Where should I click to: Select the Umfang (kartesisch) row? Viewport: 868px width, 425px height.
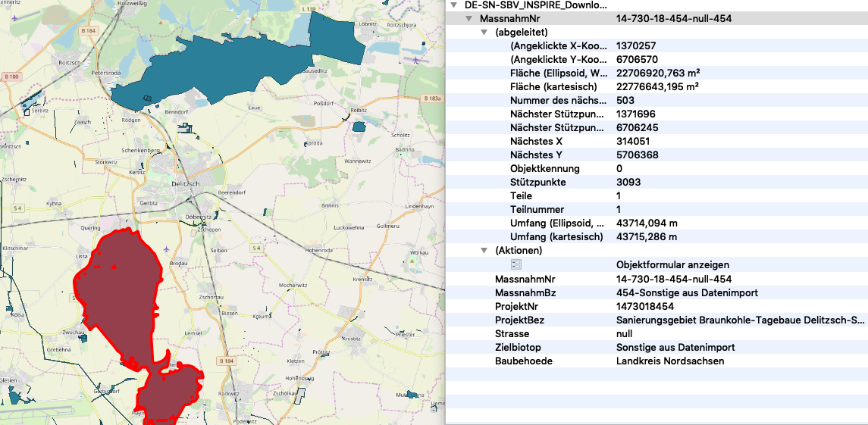tap(656, 237)
